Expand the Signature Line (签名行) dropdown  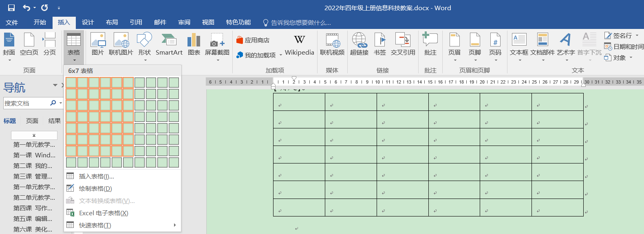(637, 35)
